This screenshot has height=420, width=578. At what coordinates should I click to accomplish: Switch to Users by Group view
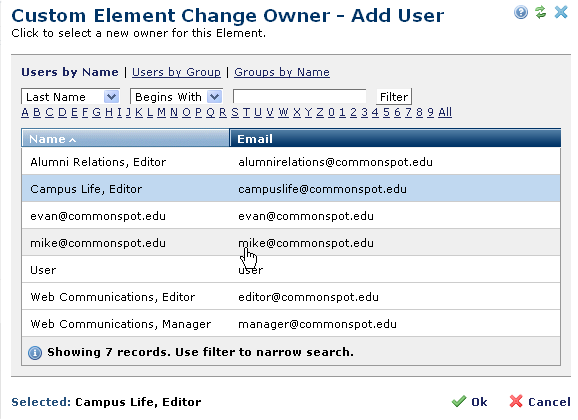coord(176,72)
